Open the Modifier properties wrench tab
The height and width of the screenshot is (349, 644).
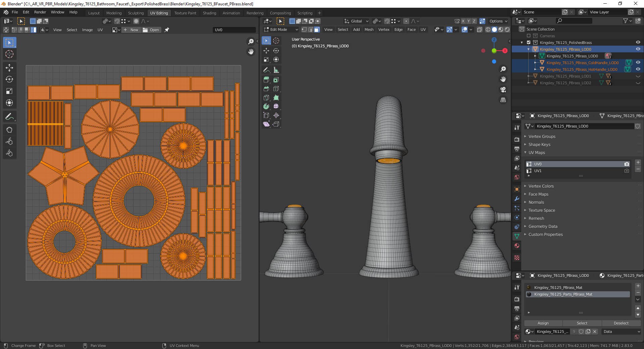pyautogui.click(x=517, y=199)
